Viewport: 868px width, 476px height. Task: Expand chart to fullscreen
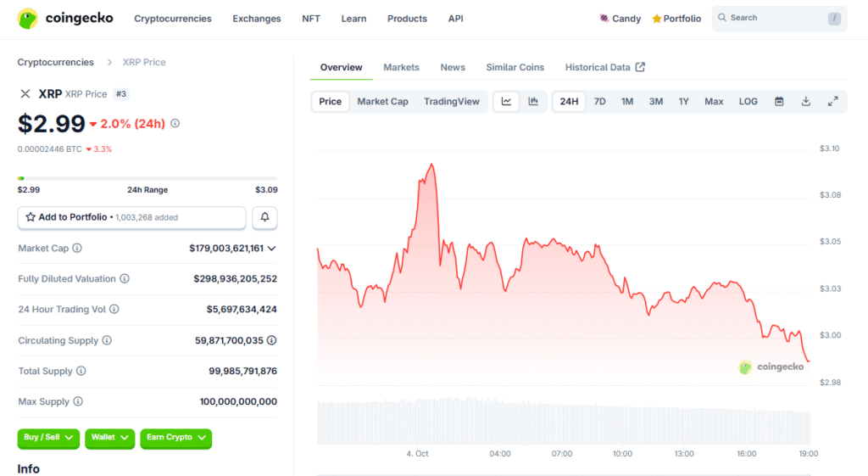833,102
